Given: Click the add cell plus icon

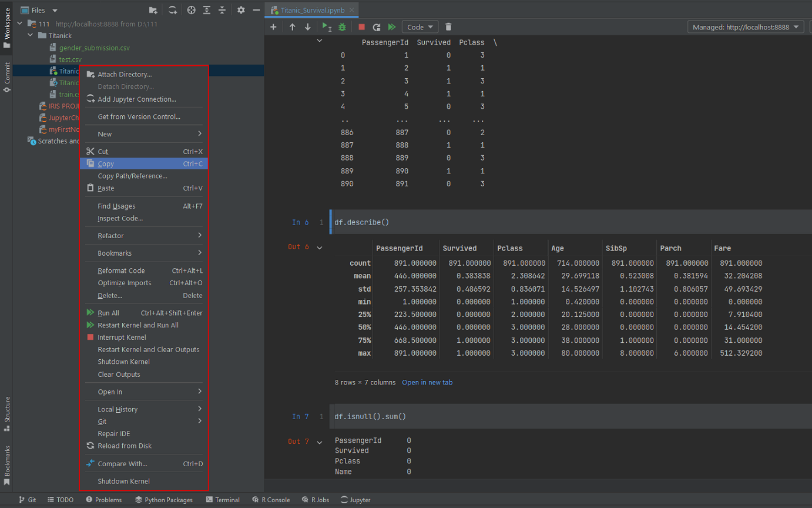Looking at the screenshot, I should [273, 27].
